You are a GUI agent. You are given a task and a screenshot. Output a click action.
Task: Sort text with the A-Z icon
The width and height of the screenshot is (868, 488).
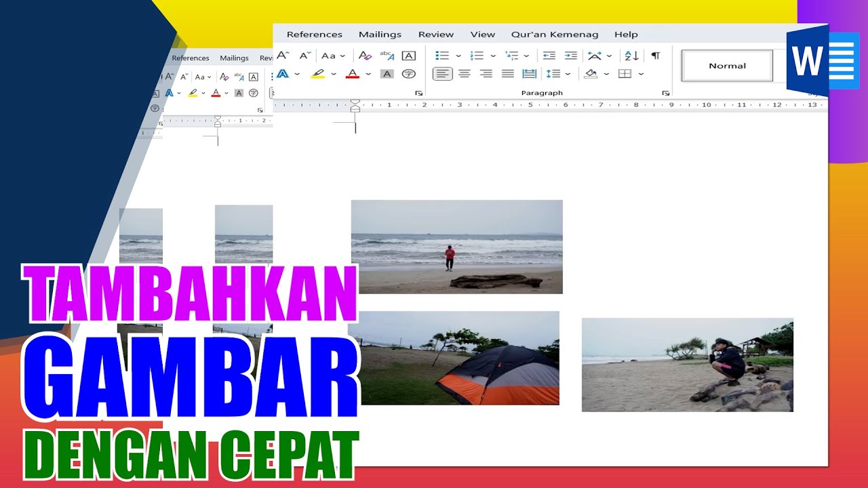(631, 56)
